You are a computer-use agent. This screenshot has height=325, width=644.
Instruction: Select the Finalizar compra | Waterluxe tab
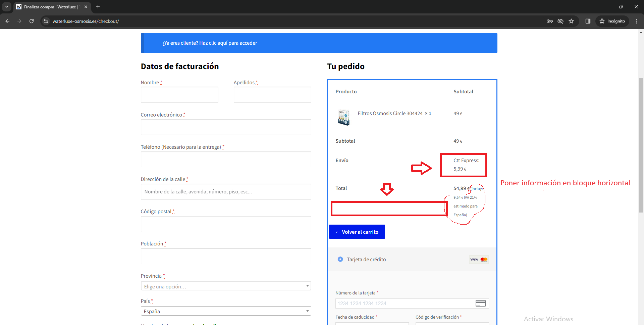coord(52,7)
